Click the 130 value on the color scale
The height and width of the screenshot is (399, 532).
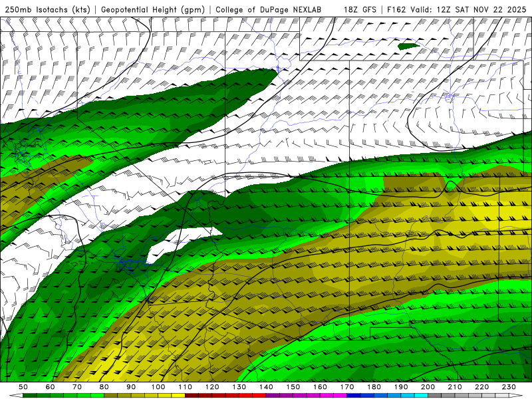(239, 387)
